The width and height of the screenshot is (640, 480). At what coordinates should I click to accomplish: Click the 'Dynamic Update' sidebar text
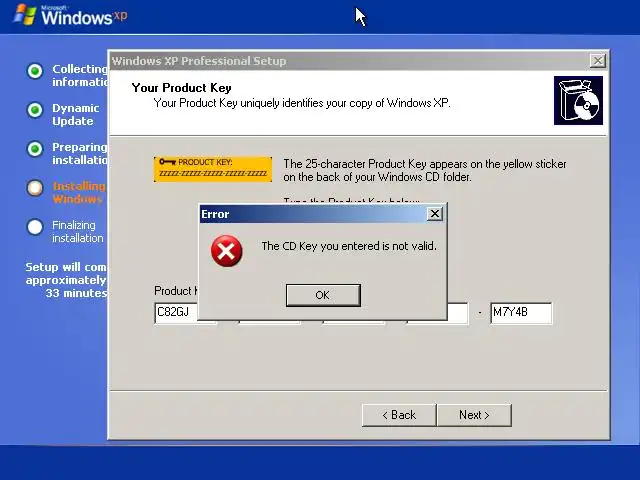(x=76, y=115)
